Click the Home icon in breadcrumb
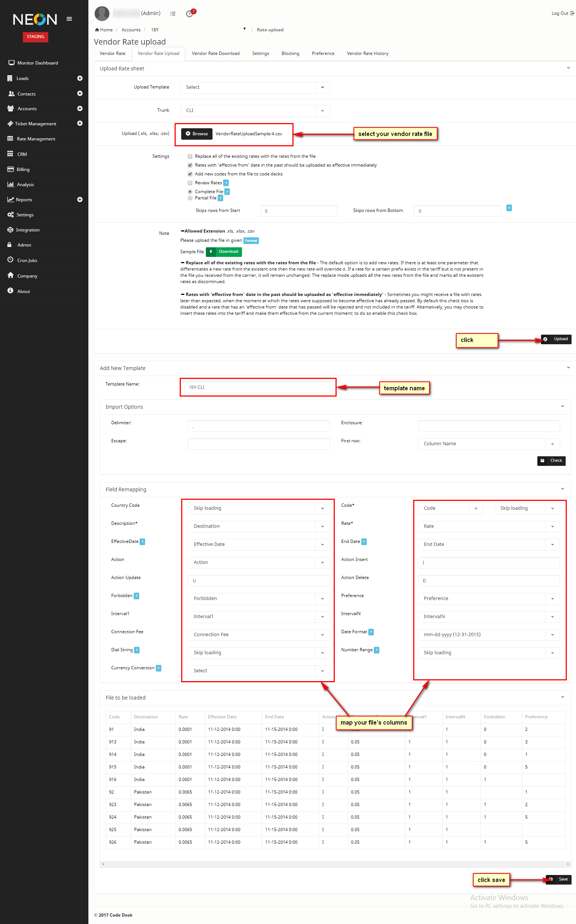Viewport: 576px width, 924px height. click(x=97, y=30)
